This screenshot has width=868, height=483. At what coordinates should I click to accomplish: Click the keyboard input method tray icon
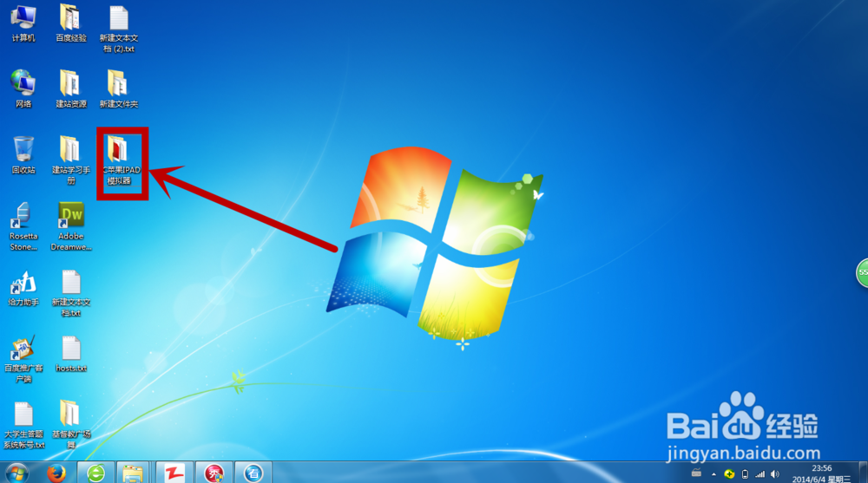(696, 473)
